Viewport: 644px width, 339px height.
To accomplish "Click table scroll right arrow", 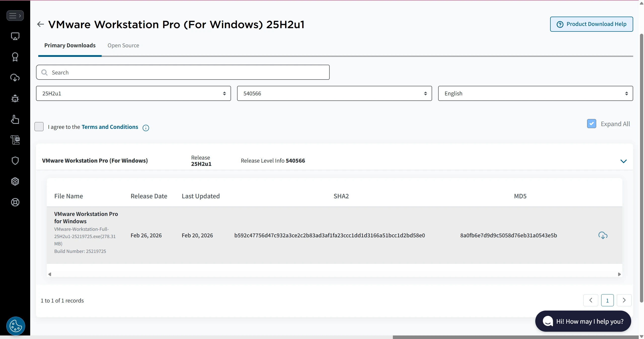I will 619,274.
